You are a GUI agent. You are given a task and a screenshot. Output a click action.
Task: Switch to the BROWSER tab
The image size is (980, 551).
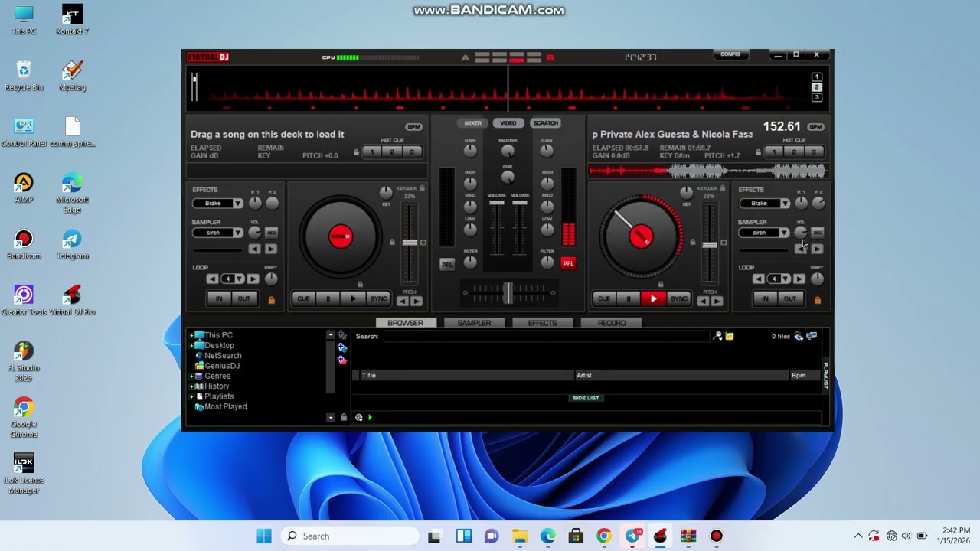[405, 323]
